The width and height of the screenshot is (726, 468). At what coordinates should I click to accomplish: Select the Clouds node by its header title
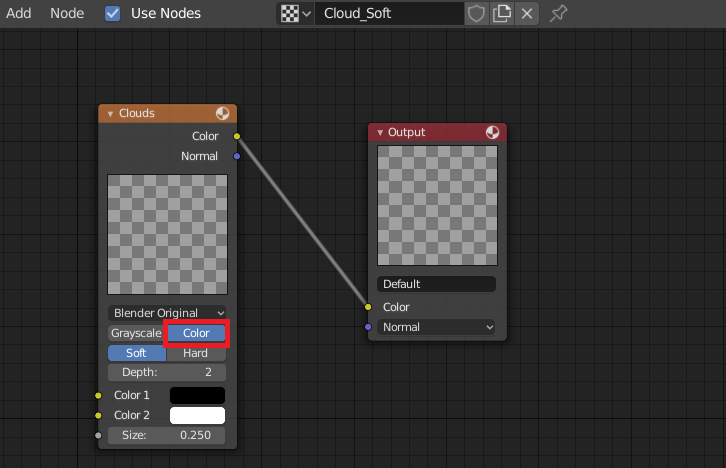click(x=137, y=113)
